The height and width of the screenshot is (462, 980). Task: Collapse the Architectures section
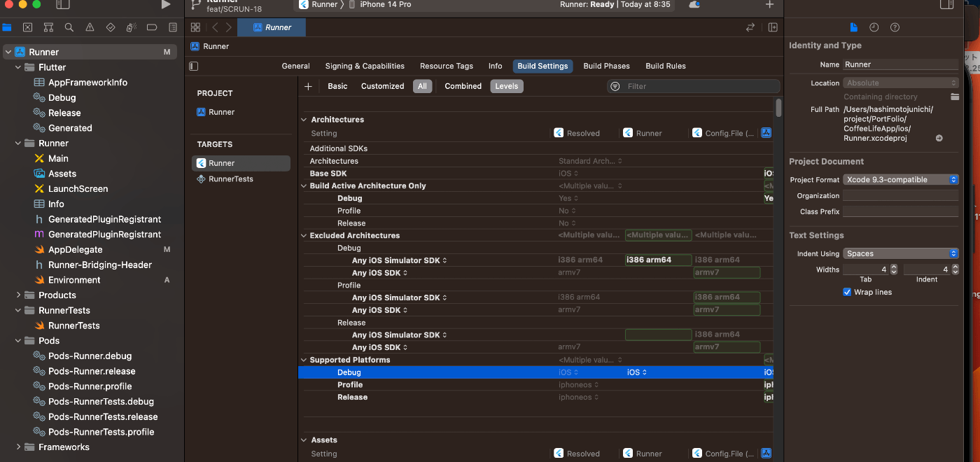pyautogui.click(x=304, y=120)
